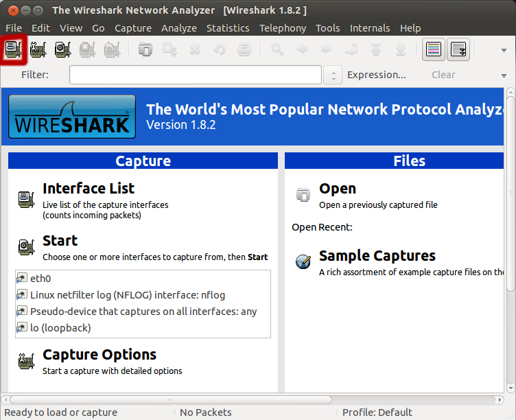Open capture options from the toolbar wrench icon

coord(38,49)
